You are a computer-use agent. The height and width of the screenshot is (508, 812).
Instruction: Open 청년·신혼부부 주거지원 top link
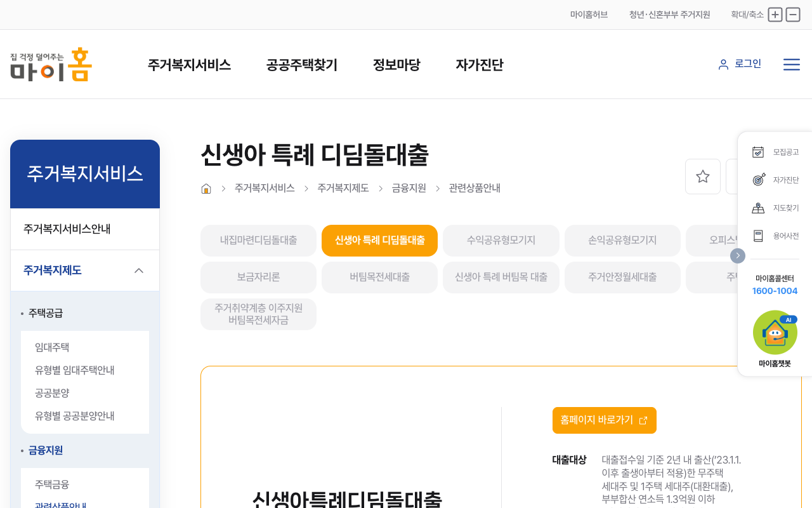tap(670, 15)
